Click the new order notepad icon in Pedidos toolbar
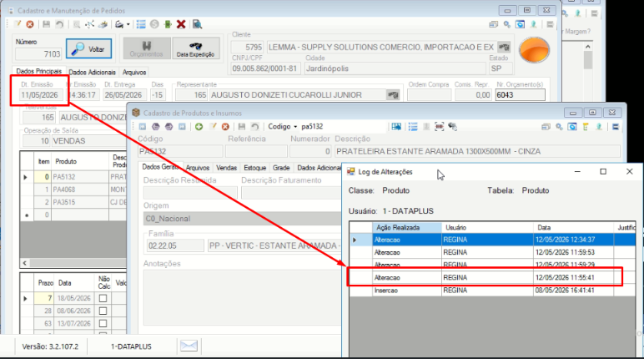This screenshot has width=644, height=359. [x=18, y=24]
